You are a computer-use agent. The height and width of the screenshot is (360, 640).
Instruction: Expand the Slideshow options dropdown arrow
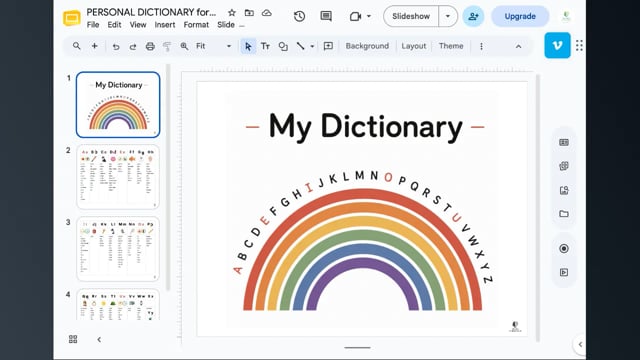pyautogui.click(x=448, y=16)
